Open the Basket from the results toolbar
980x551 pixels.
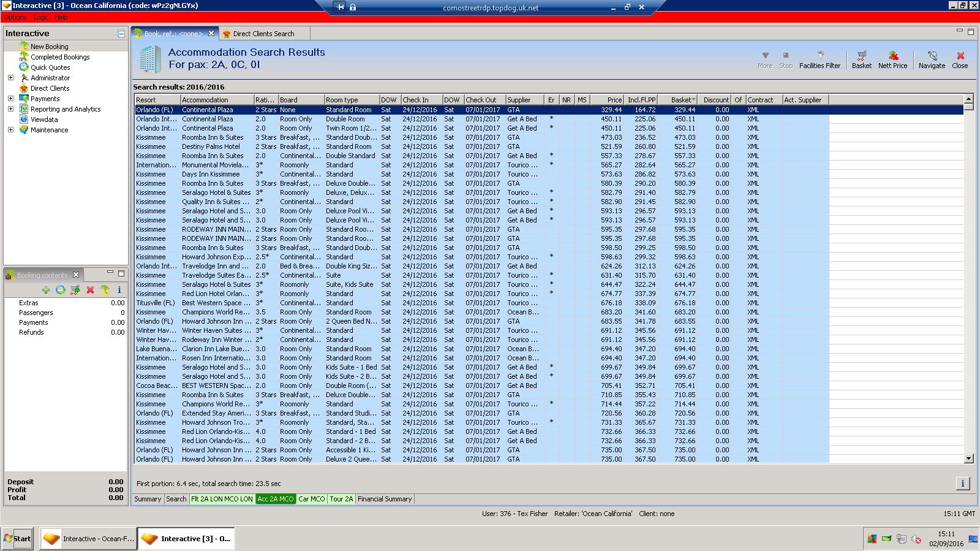click(861, 59)
